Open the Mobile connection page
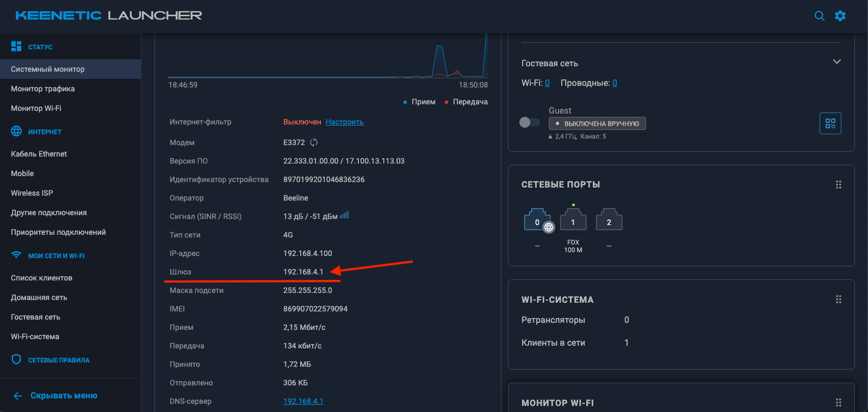The width and height of the screenshot is (868, 412). (x=22, y=173)
